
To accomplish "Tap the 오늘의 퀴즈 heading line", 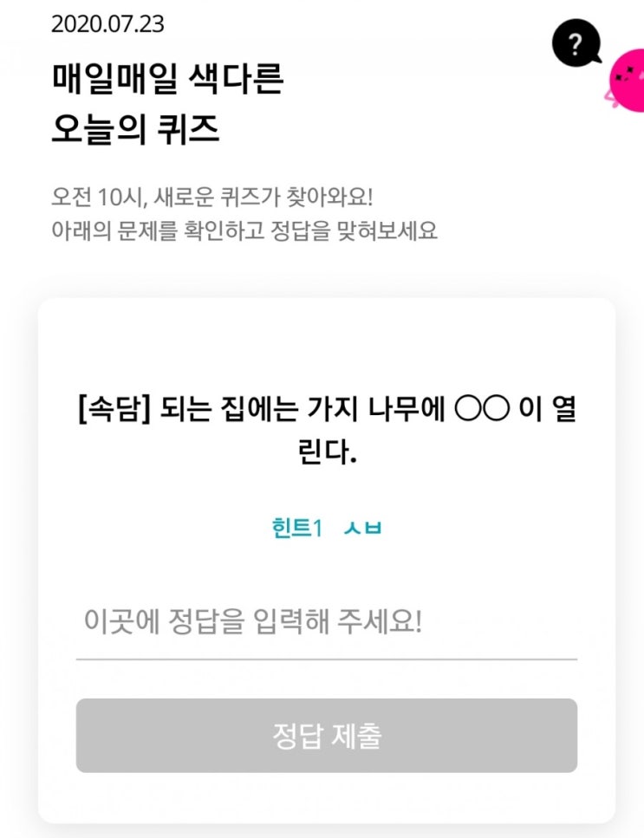I will [135, 129].
